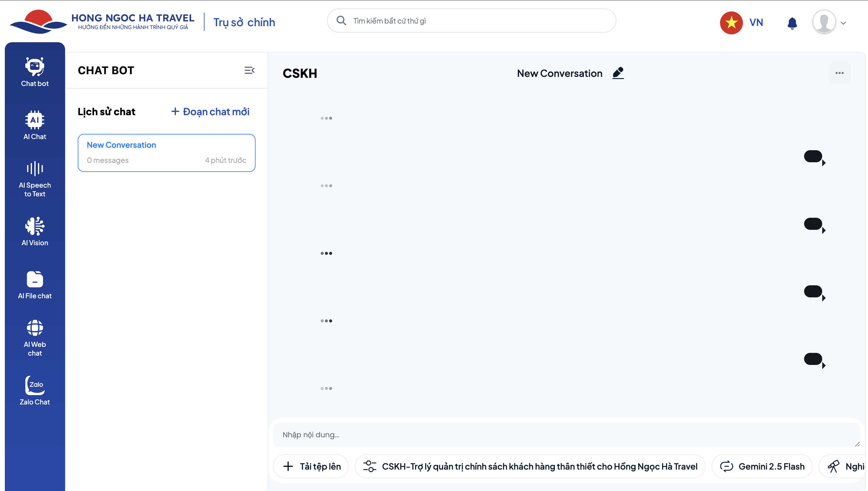This screenshot has width=868, height=491.
Task: Click the notification bell icon
Action: pyautogui.click(x=792, y=23)
